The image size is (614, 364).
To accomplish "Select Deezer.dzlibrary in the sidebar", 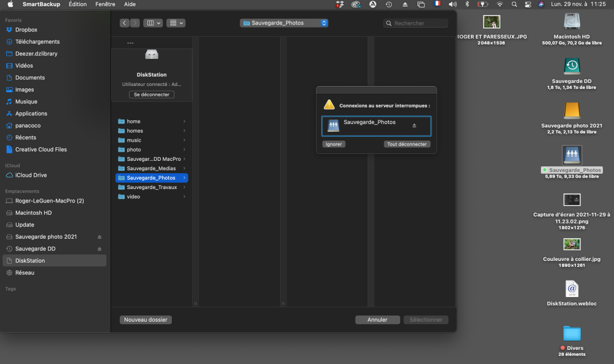I will (x=55, y=53).
